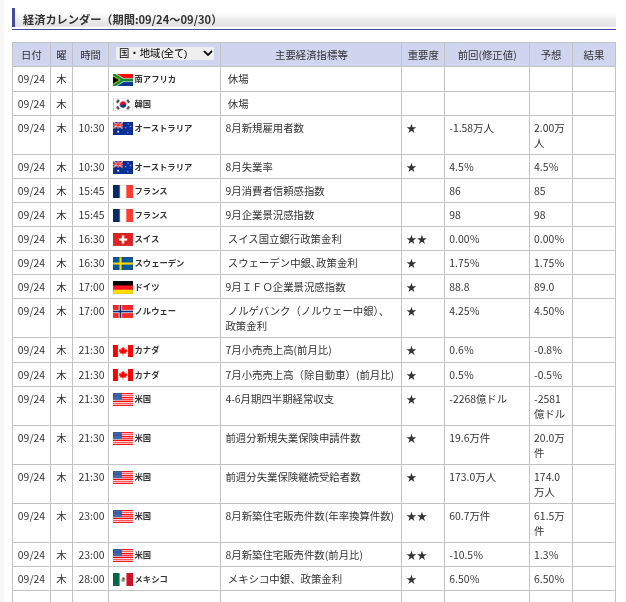Click the Norway flag icon

(123, 311)
